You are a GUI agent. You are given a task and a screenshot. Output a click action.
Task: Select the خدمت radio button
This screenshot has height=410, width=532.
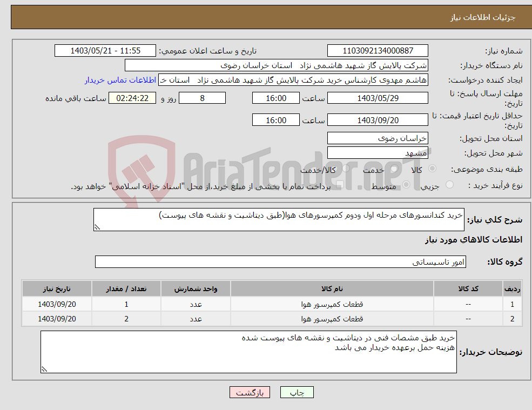click(394, 169)
